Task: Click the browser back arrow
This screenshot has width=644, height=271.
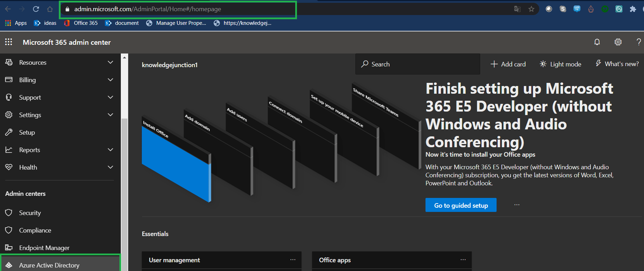Action: click(8, 9)
